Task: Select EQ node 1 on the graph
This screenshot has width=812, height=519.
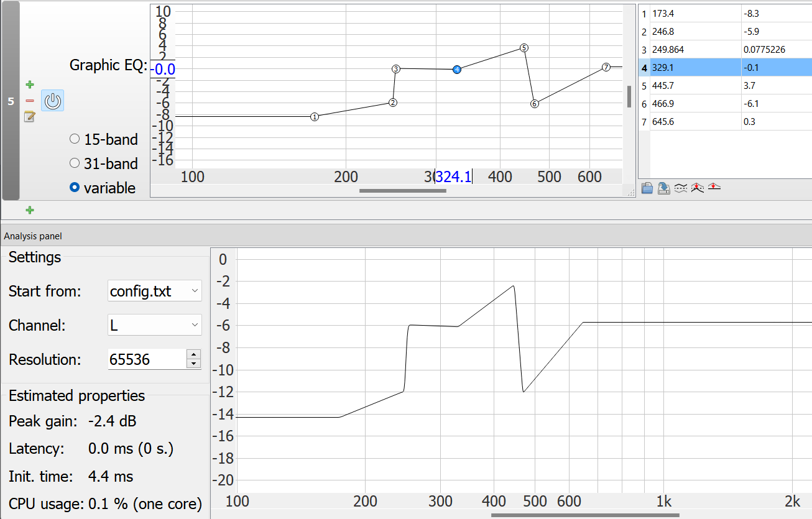Action: pos(315,116)
